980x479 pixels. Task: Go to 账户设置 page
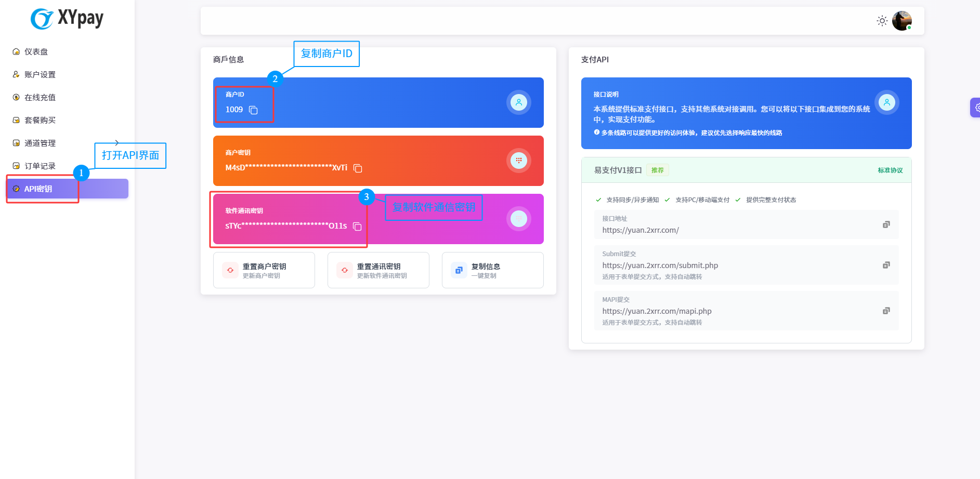40,75
